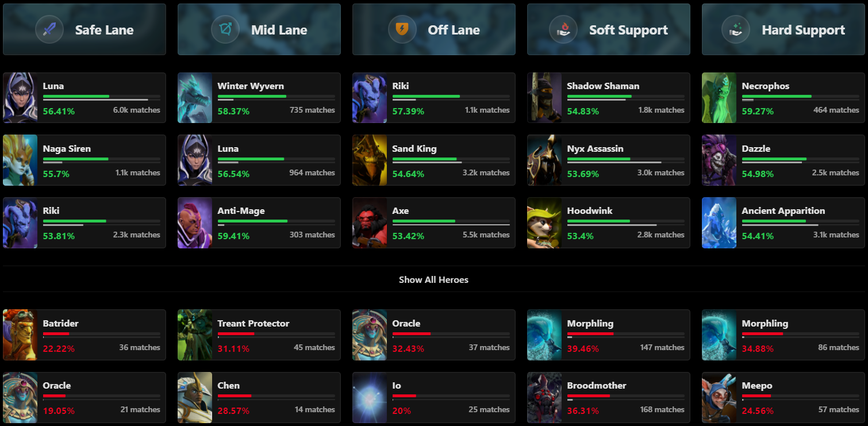Screen dimensions: 868x426
Task: Click Anti-Mage's green win rate bar
Action: coord(252,221)
